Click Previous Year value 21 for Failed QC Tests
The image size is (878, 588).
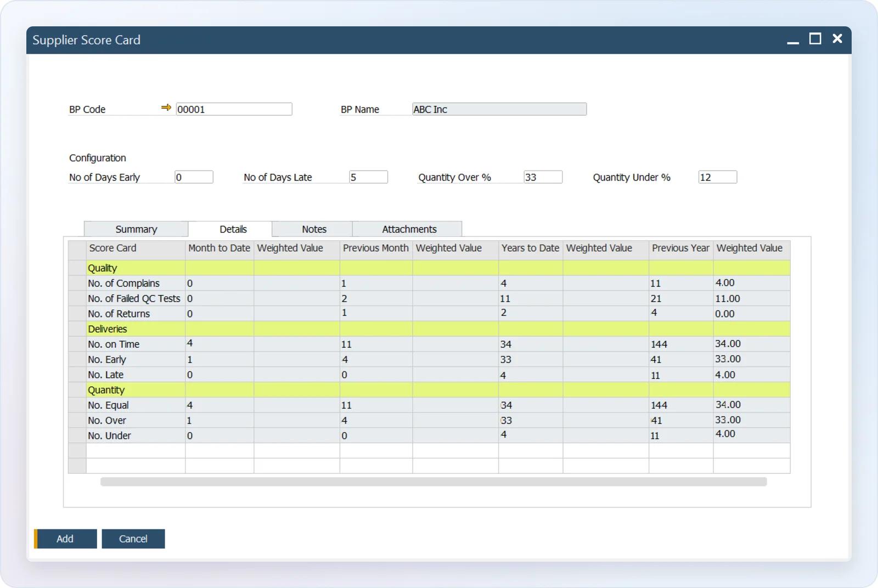point(656,298)
